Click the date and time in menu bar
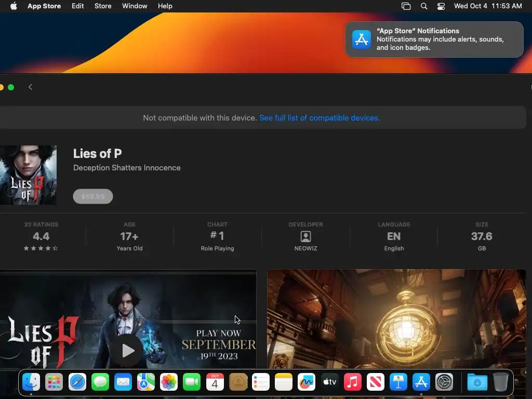532x399 pixels. tap(488, 6)
